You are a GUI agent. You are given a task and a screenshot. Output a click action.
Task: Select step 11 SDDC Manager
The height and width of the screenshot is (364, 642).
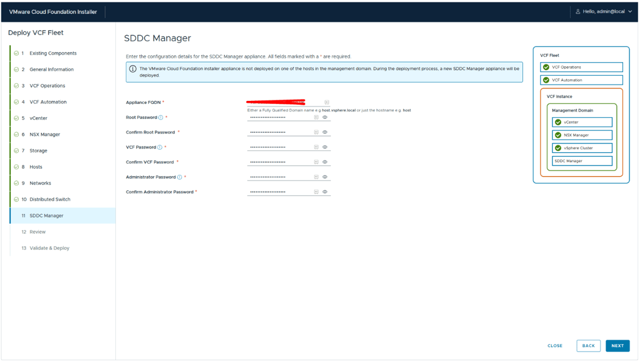click(x=63, y=216)
